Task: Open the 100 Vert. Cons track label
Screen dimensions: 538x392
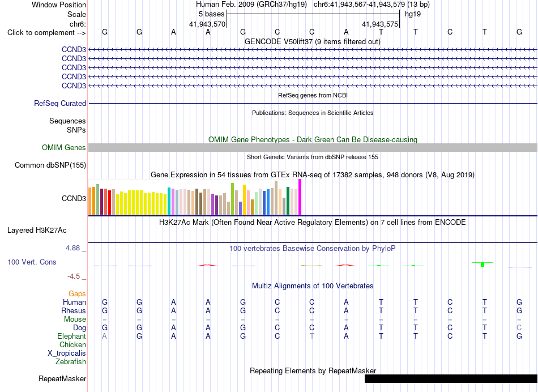Action: click(x=32, y=262)
